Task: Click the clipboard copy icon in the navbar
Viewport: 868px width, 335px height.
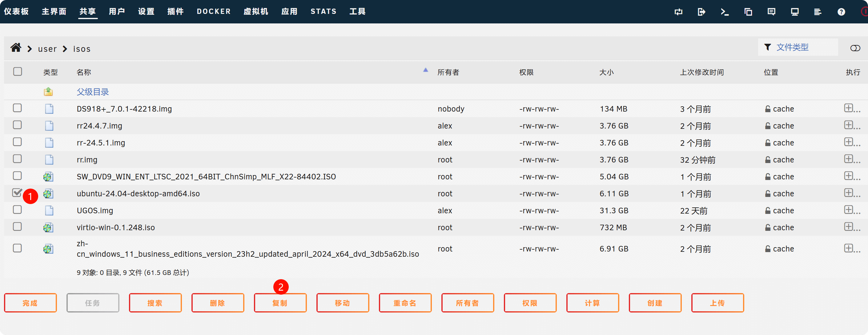Action: pyautogui.click(x=748, y=12)
